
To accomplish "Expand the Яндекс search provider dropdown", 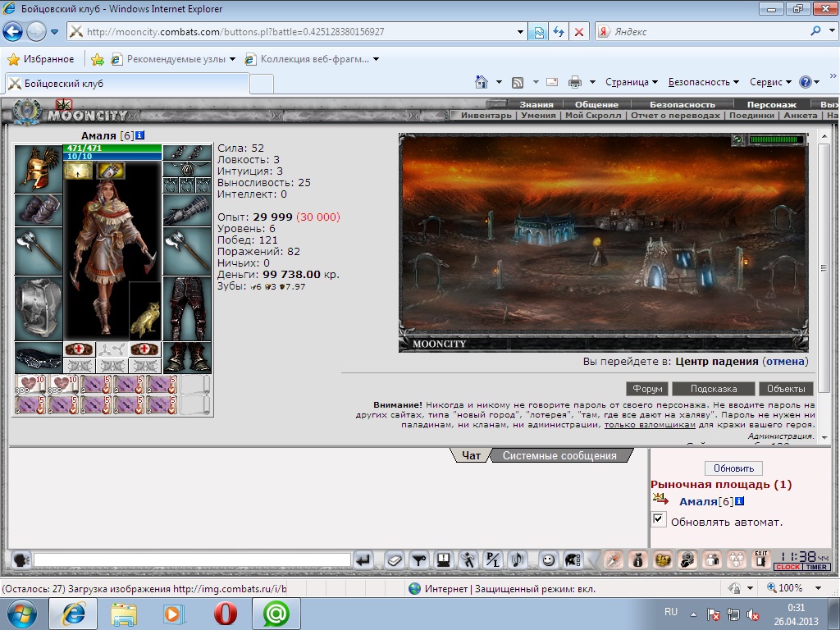I will pos(832,31).
